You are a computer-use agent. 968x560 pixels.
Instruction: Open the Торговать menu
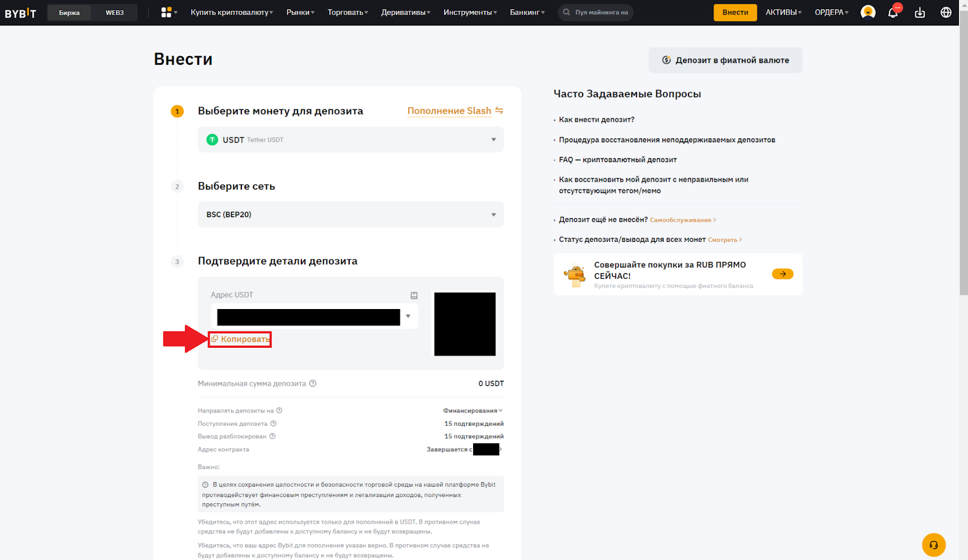point(348,12)
